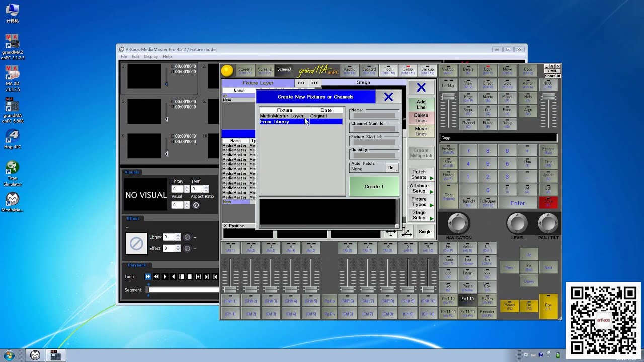Click the B.O. master fader handle

tap(548, 97)
